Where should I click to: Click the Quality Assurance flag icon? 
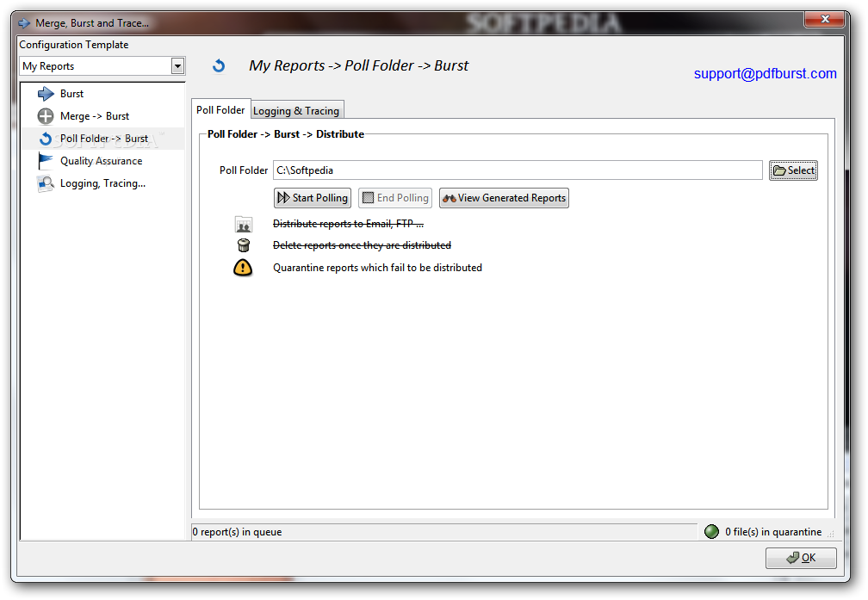(46, 161)
